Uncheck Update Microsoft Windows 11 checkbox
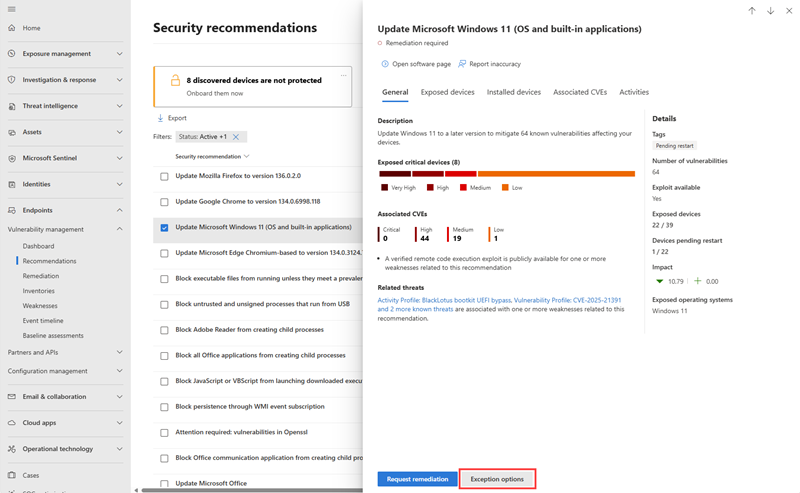800x493 pixels. pyautogui.click(x=165, y=228)
